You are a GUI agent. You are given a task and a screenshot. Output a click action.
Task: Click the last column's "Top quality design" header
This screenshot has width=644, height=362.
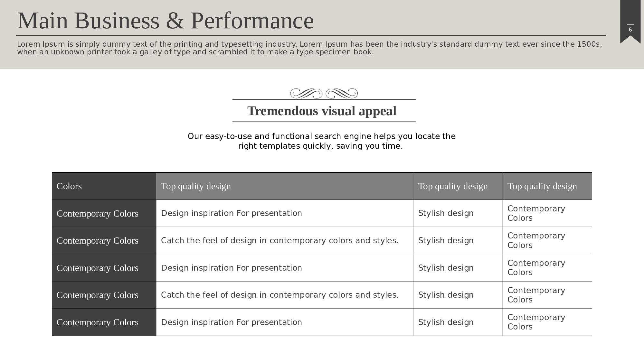547,186
